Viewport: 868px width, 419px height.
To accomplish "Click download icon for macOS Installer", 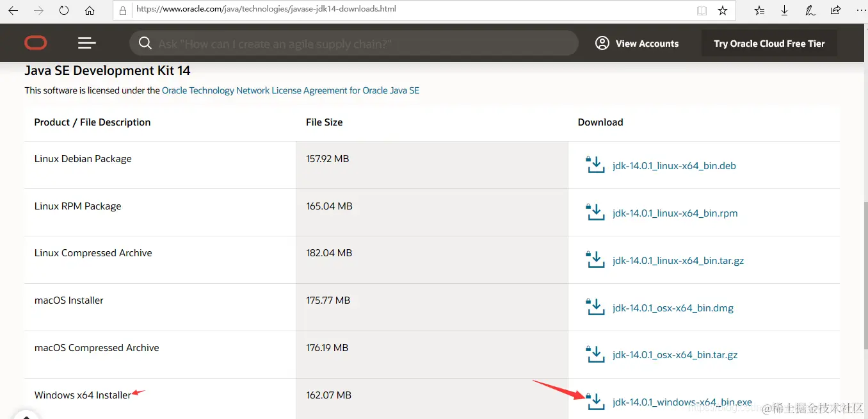I will point(595,307).
